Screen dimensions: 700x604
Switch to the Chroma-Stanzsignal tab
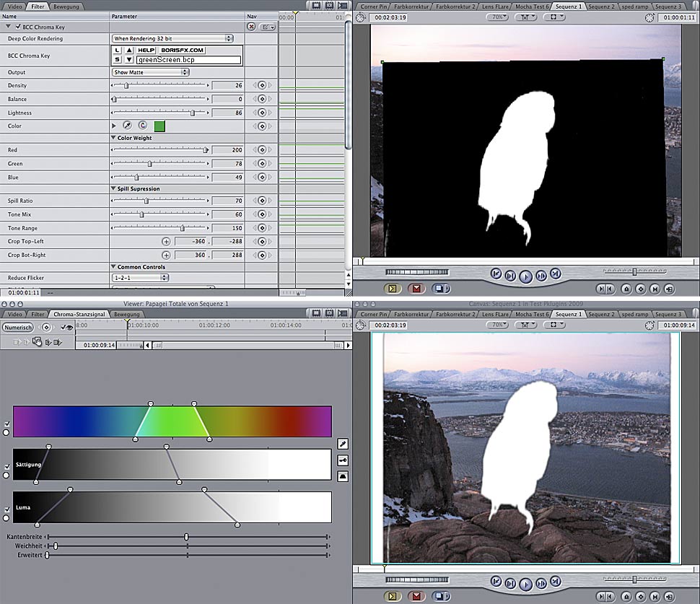pos(79,315)
